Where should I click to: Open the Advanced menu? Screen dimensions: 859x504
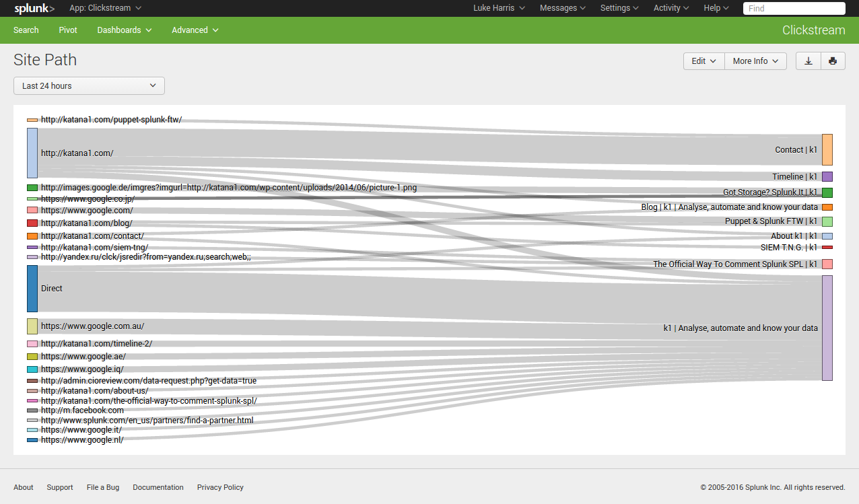coord(195,30)
